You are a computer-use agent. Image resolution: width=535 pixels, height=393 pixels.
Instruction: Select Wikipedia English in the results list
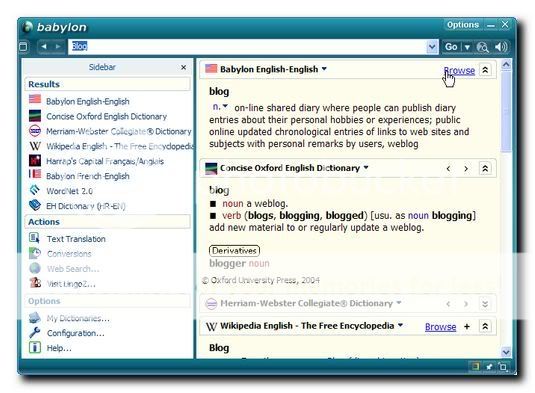point(119,146)
